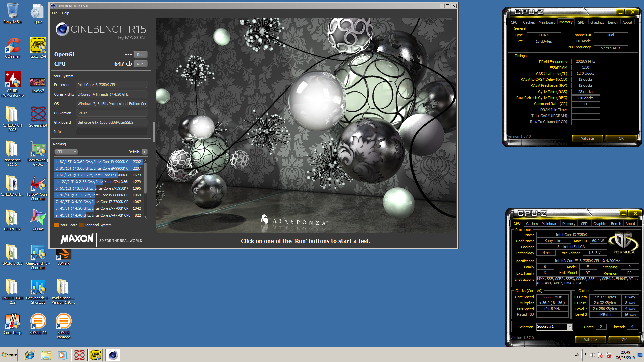
Task: Switch to Caches tab in upper CPU-Z
Action: pyautogui.click(x=529, y=22)
